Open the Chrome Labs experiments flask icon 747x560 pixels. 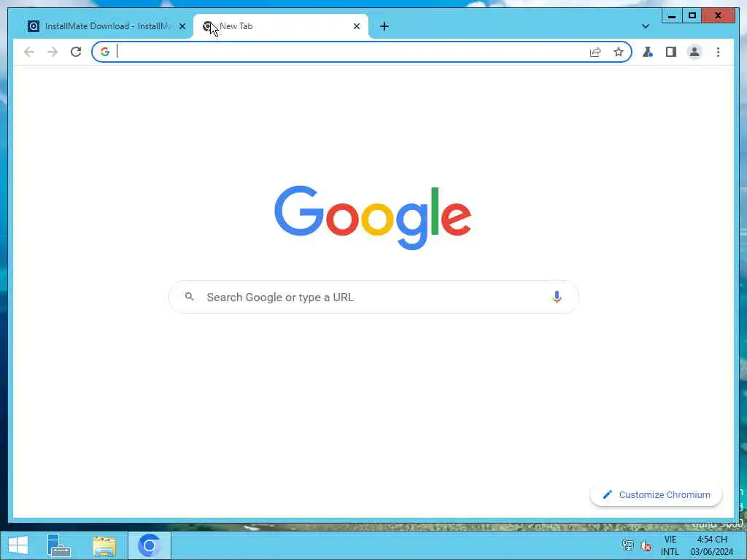click(648, 52)
